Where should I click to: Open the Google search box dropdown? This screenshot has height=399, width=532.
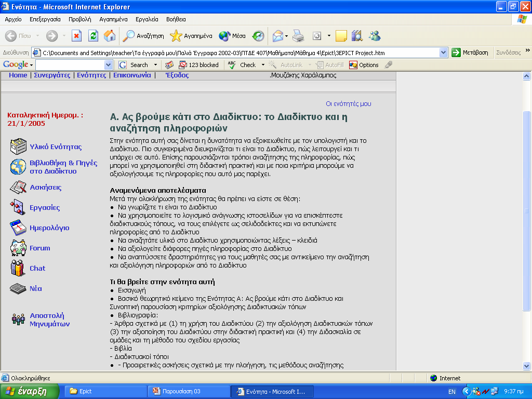tap(108, 65)
